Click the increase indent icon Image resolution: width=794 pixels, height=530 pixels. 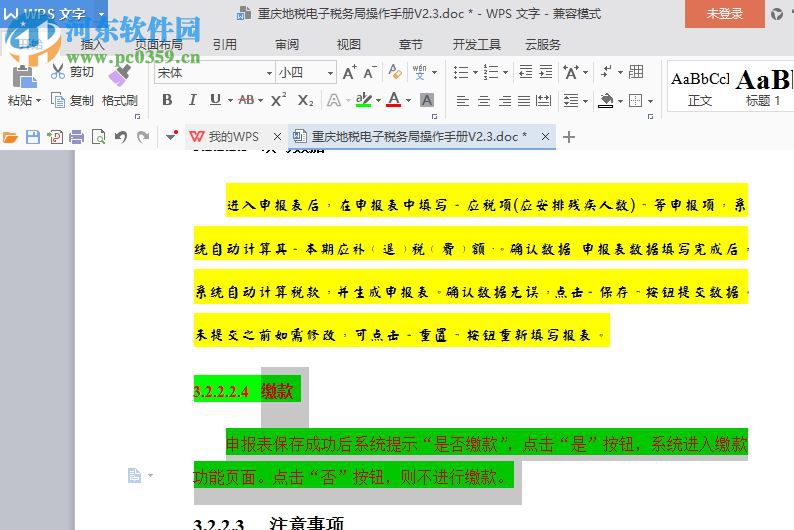tap(545, 72)
